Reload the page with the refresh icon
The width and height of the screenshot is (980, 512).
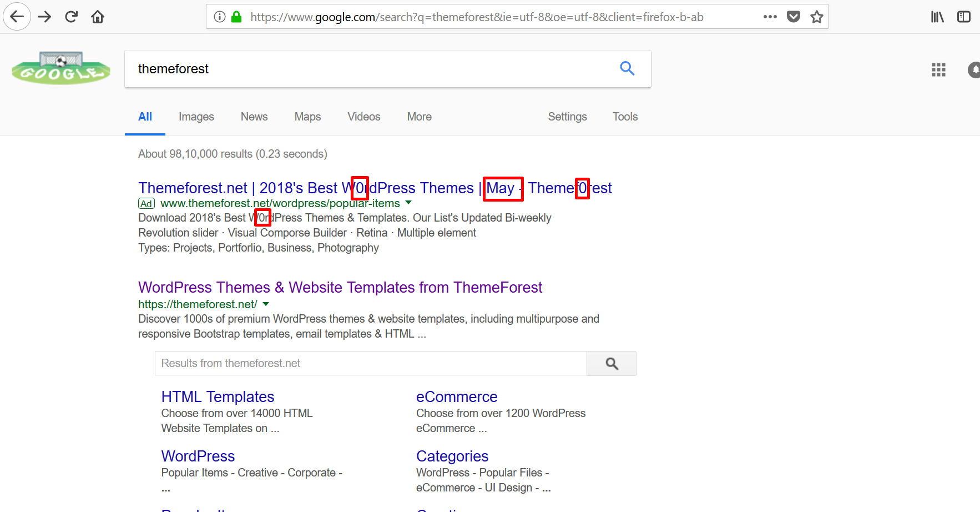coord(71,17)
